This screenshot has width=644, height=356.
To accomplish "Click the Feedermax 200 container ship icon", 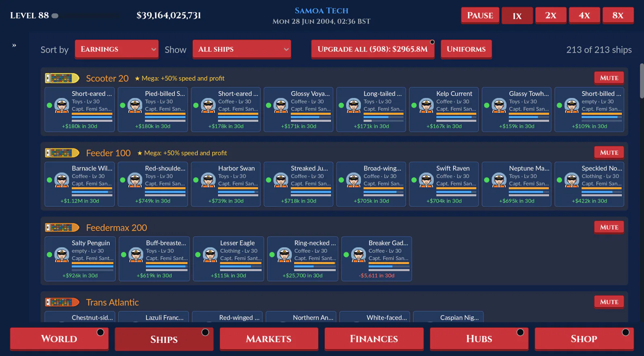I will 62,228.
